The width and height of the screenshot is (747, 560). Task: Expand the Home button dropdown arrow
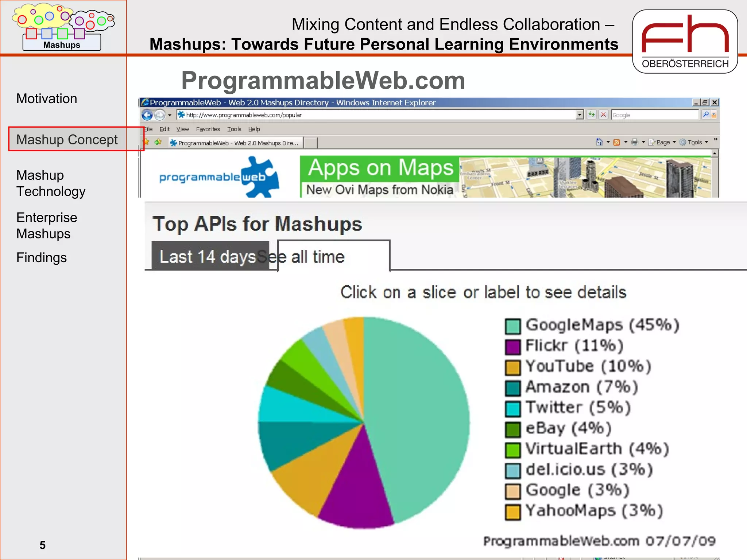[x=608, y=142]
